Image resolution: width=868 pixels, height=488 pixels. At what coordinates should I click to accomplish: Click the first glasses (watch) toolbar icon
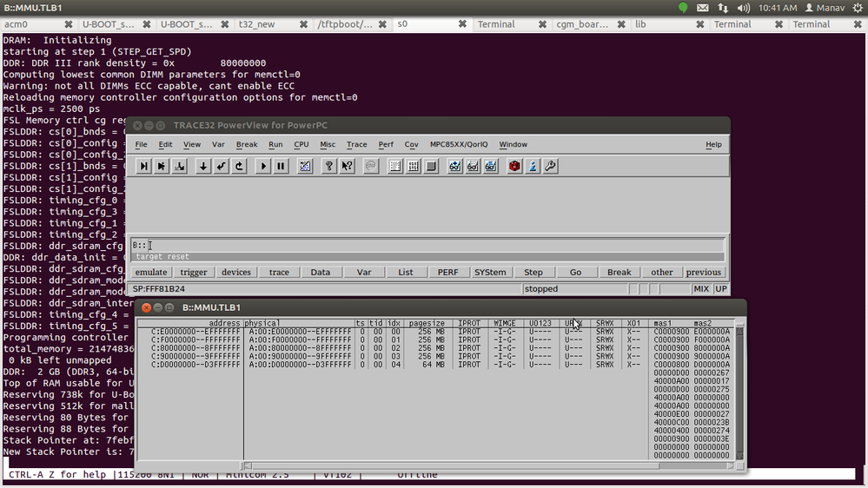454,166
